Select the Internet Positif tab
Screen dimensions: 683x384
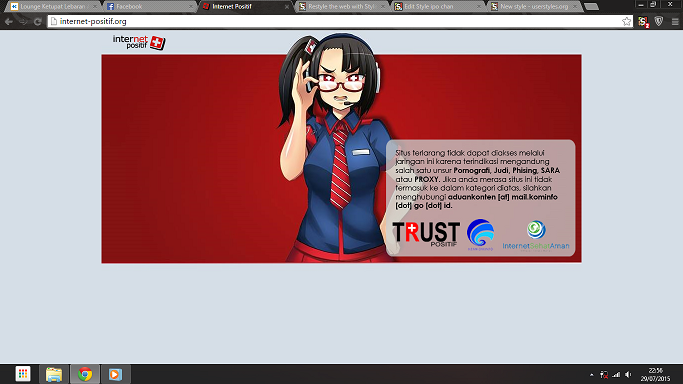pyautogui.click(x=247, y=7)
